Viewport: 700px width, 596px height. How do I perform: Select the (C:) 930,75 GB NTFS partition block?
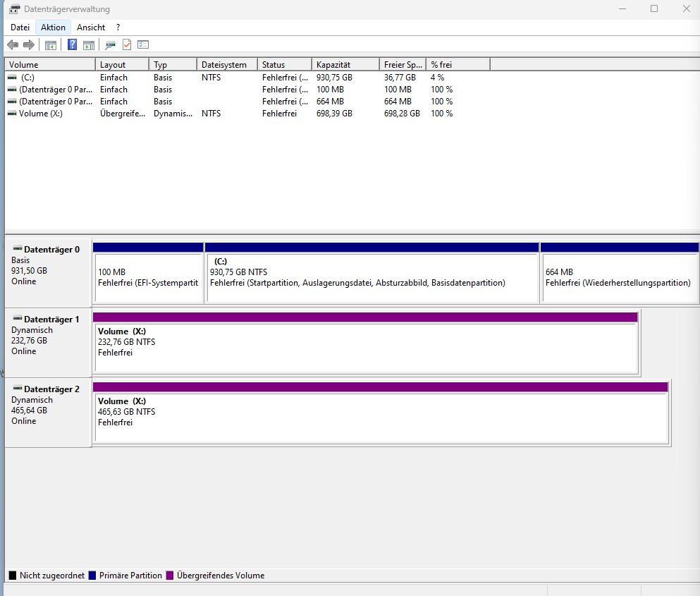tap(372, 273)
